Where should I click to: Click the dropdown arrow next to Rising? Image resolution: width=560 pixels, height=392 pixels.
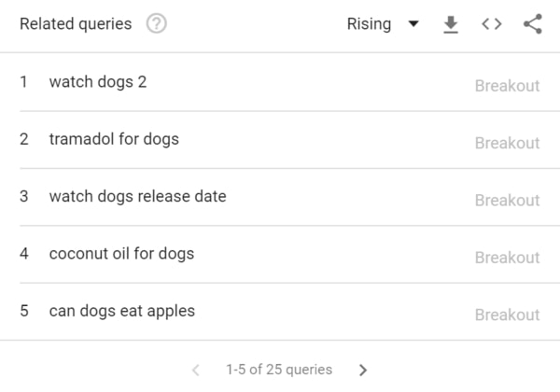413,24
